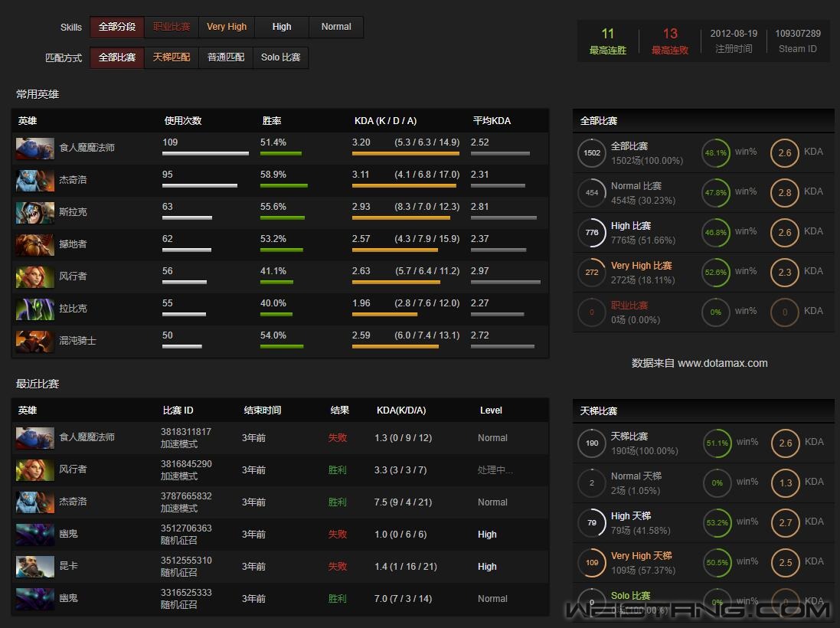The image size is (840, 628).
Task: Click the 失败 result for 昆卡 match
Action: [338, 567]
